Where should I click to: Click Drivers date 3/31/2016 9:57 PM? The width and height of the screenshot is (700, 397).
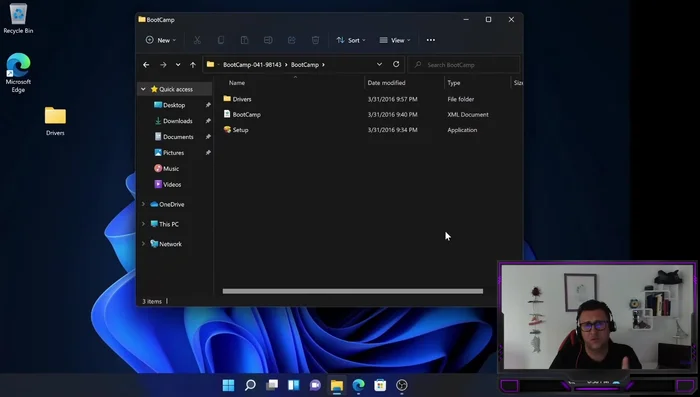tap(392, 99)
